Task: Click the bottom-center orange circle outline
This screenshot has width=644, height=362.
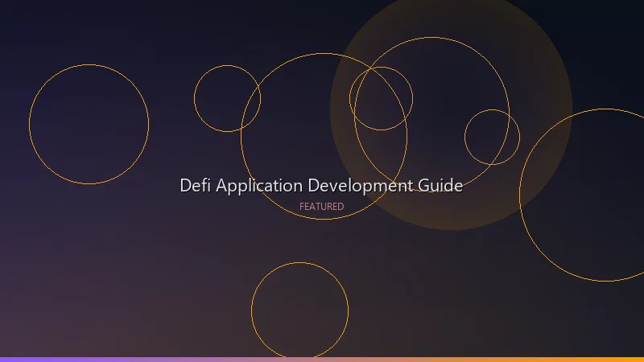Action: [299, 311]
